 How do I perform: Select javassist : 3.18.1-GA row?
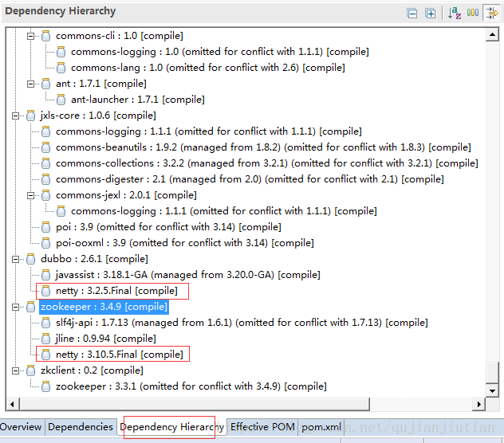click(x=188, y=275)
